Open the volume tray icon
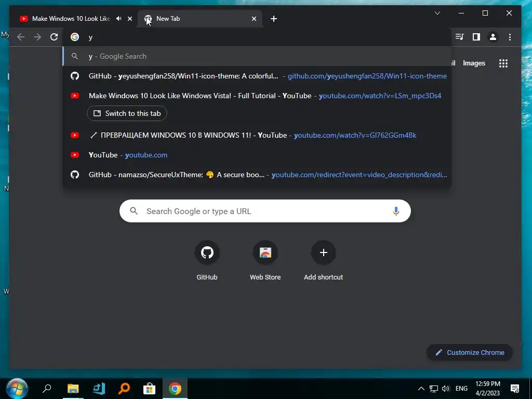The height and width of the screenshot is (399, 532). tap(446, 389)
